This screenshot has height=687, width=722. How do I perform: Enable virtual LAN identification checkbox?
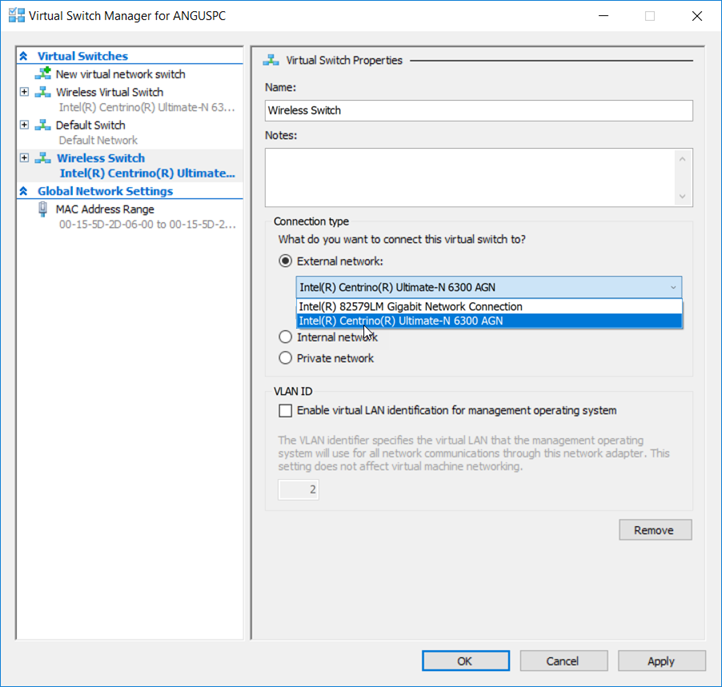(x=285, y=410)
